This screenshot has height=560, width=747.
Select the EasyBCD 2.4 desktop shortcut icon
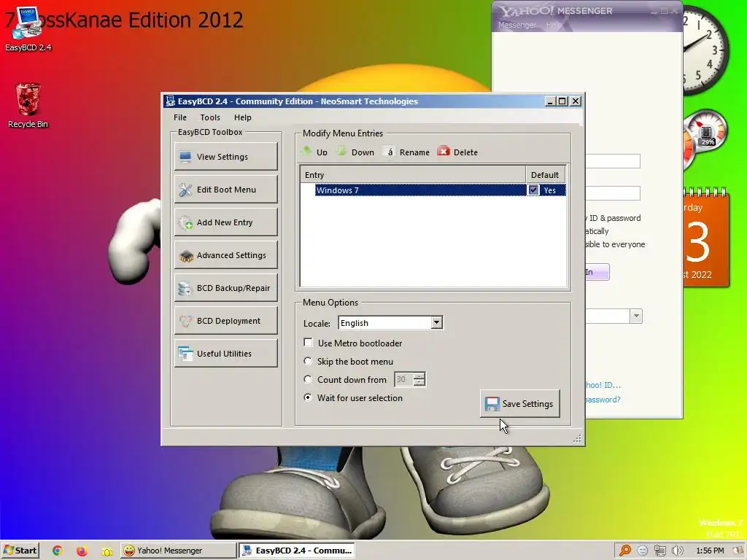28,28
